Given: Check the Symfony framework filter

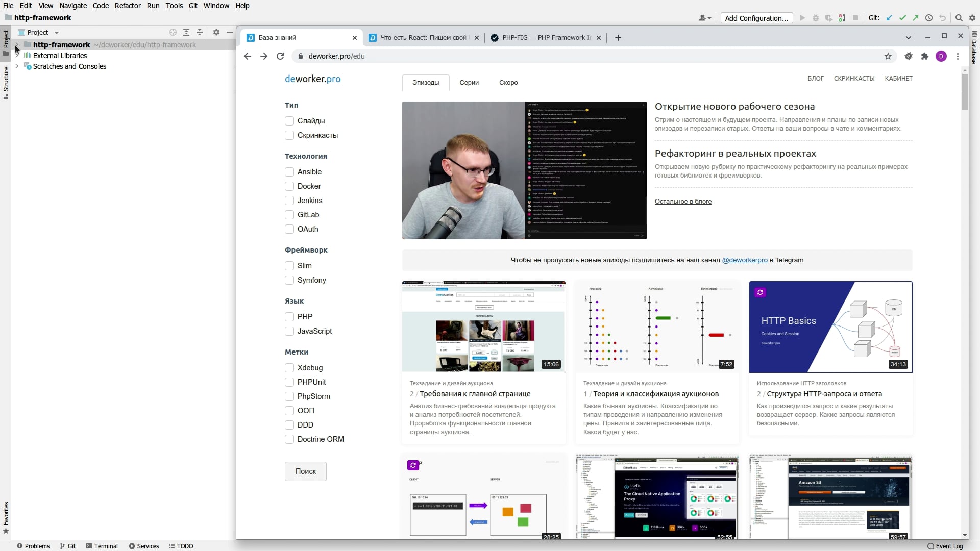Looking at the screenshot, I should (289, 280).
